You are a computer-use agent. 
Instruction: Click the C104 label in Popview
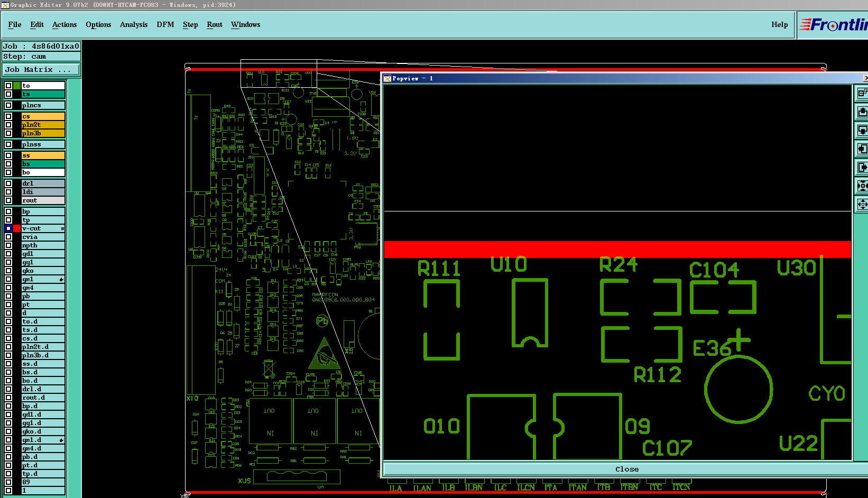pos(714,270)
